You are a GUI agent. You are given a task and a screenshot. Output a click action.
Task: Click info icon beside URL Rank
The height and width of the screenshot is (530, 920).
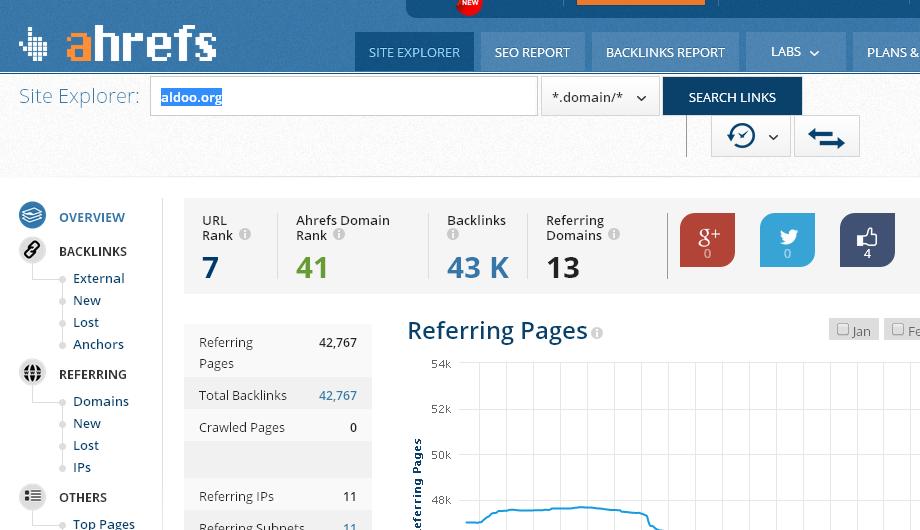click(245, 234)
